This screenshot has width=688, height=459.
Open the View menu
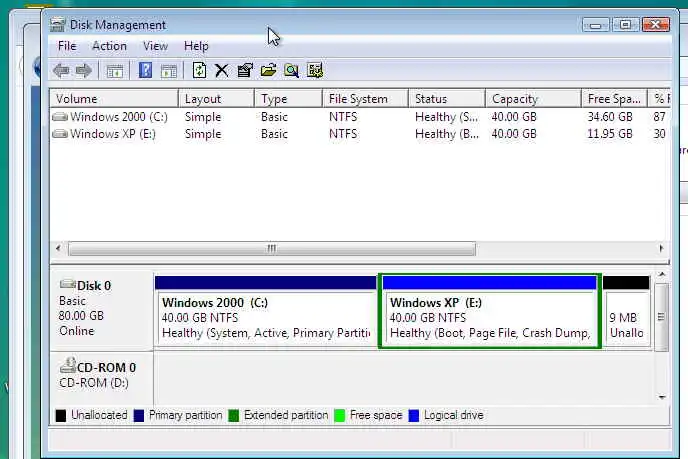[155, 46]
